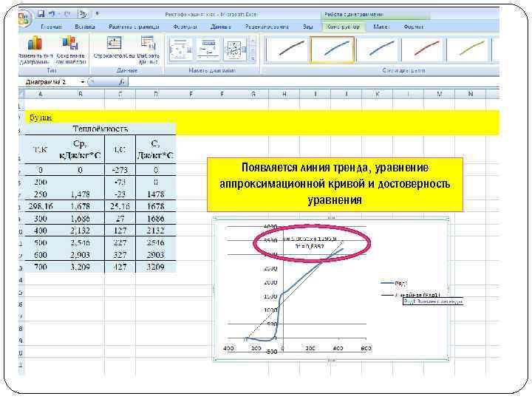Select the cell with value 3,209
Image resolution: width=532 pixels, height=399 pixels.
click(x=80, y=267)
